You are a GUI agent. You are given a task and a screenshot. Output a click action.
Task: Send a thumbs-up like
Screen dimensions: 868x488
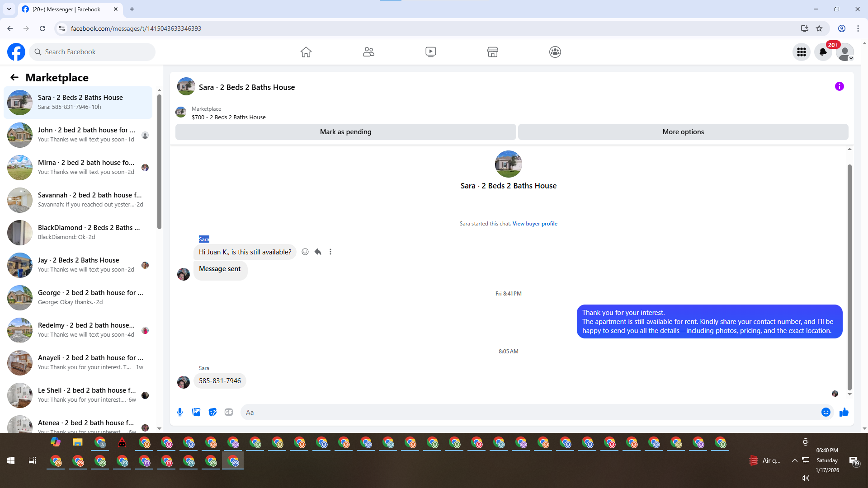[x=844, y=412]
